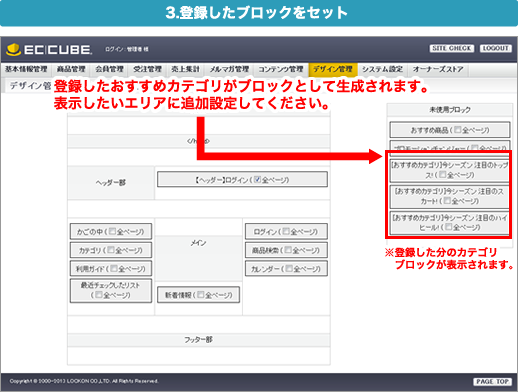
Task: Click the SITE CHECK button
Action: (x=452, y=48)
